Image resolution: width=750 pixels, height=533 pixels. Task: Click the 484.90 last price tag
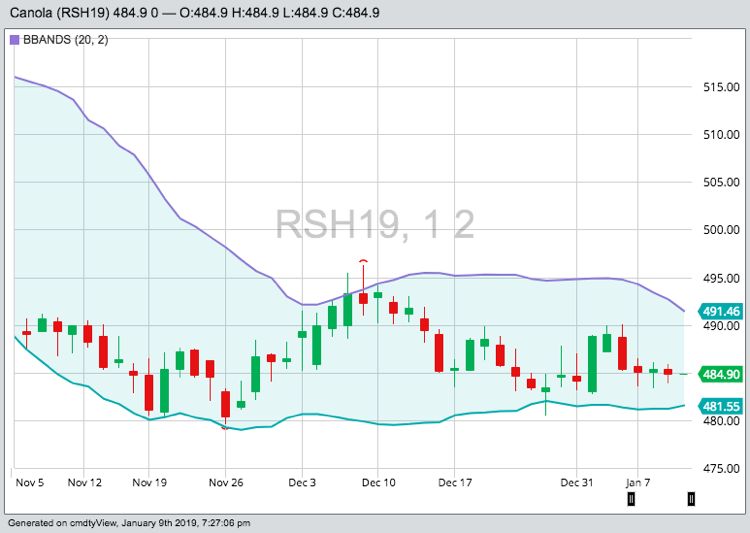721,374
